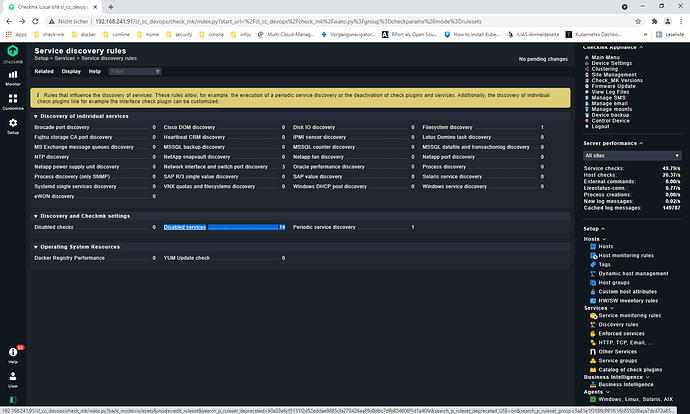Collapse Discovery of individual services section

coord(36,116)
